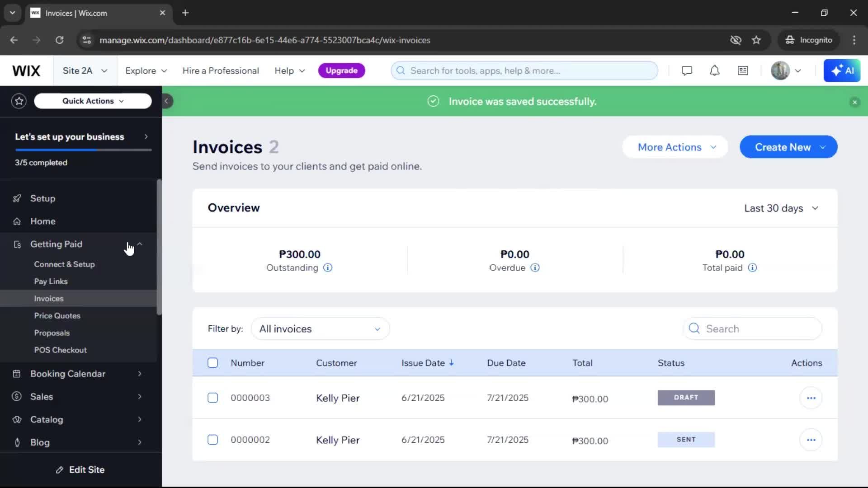Expand Catalog submenu
The image size is (868, 488).
[x=140, y=420]
